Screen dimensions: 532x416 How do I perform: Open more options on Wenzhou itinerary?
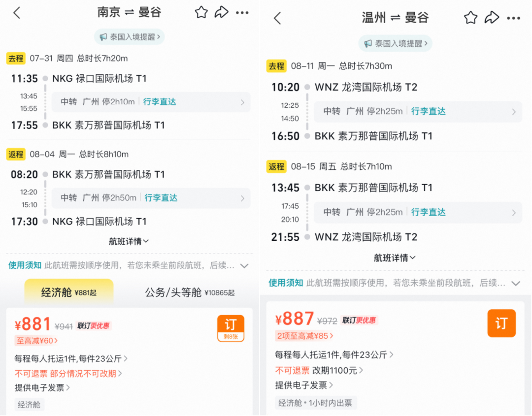513,18
